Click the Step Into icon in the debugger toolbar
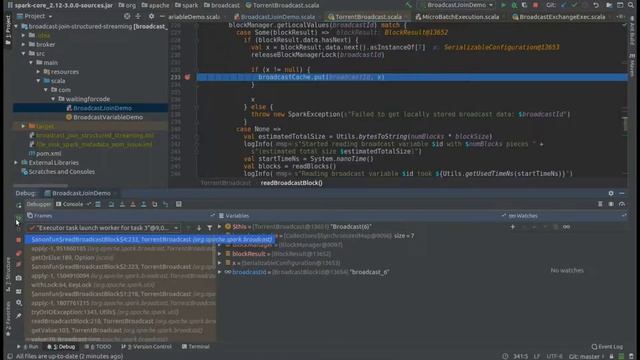 (122, 204)
